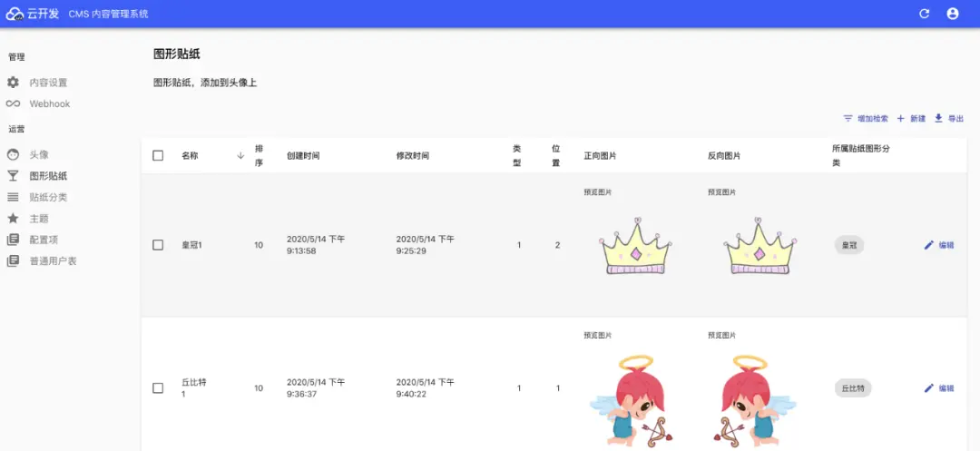980x451 pixels.
Task: Click the pencil icon in 丘比特1 row
Action: pos(929,387)
